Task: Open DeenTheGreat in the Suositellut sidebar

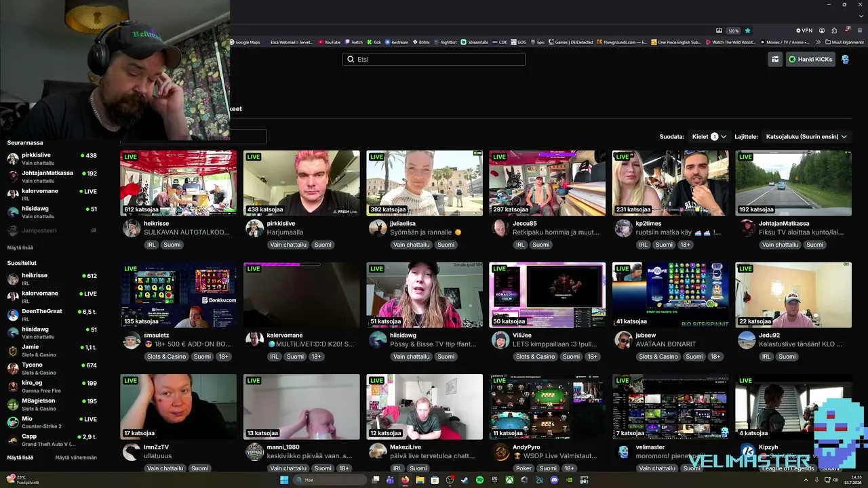Action: (52, 314)
